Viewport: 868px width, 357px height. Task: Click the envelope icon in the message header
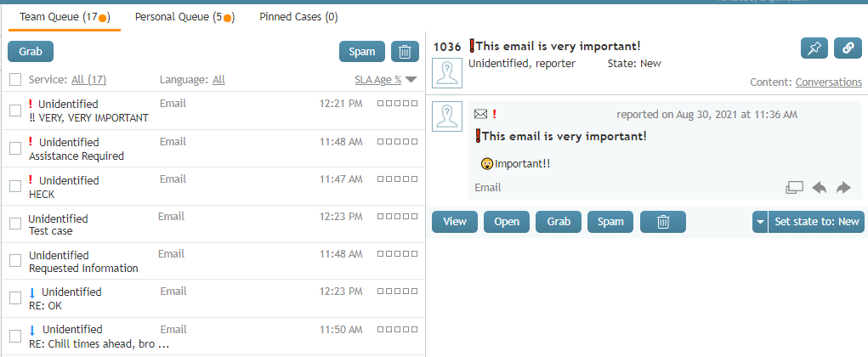click(x=481, y=115)
